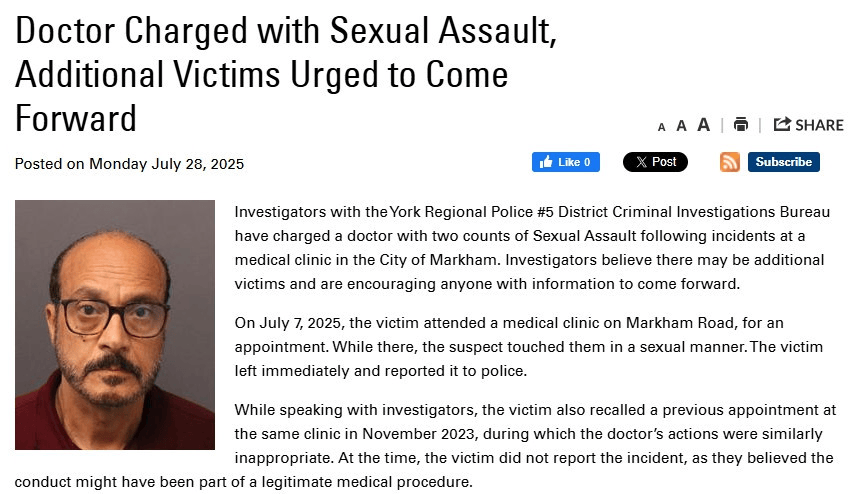The width and height of the screenshot is (858, 494).
Task: Click the Facebook thumbs-up icon
Action: point(546,162)
